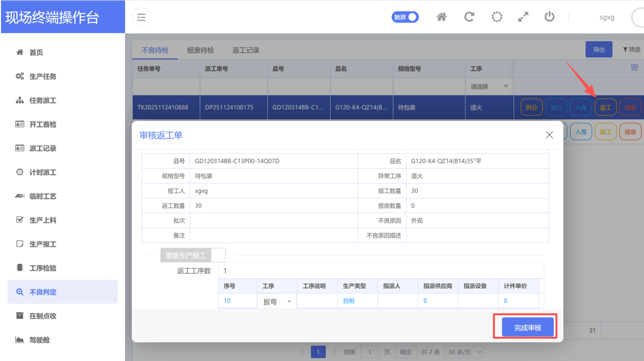644x361 pixels.
Task: Click the fullscreen expand arrows icon
Action: point(523,17)
